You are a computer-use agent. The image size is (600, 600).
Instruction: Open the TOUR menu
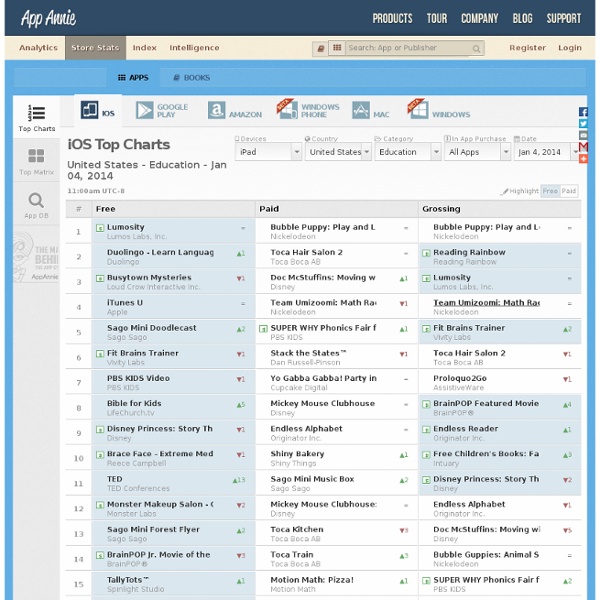tap(437, 18)
